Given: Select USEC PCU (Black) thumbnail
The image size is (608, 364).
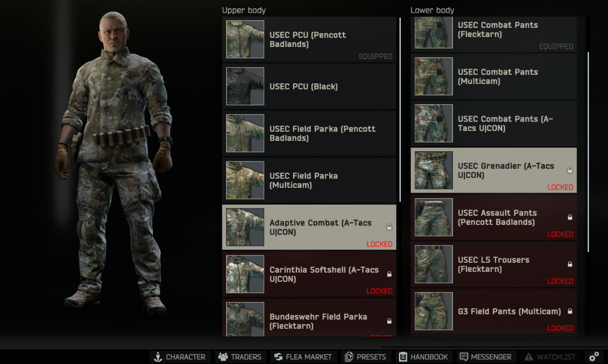Looking at the screenshot, I should click(245, 86).
